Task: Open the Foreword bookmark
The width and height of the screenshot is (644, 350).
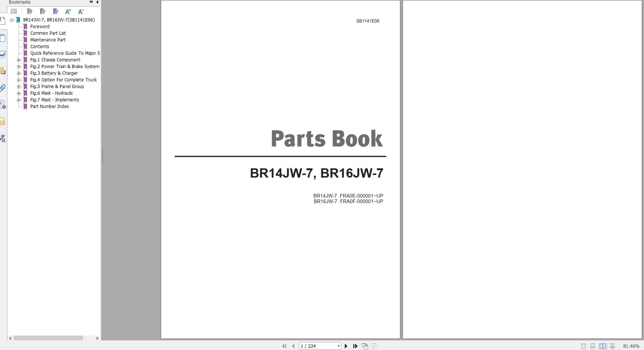Action: [x=40, y=26]
